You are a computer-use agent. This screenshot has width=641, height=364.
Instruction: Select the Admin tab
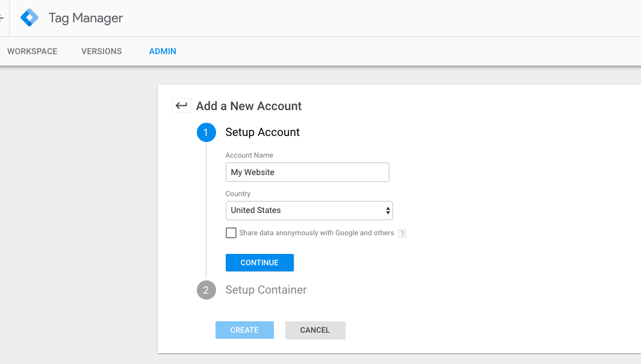point(163,51)
